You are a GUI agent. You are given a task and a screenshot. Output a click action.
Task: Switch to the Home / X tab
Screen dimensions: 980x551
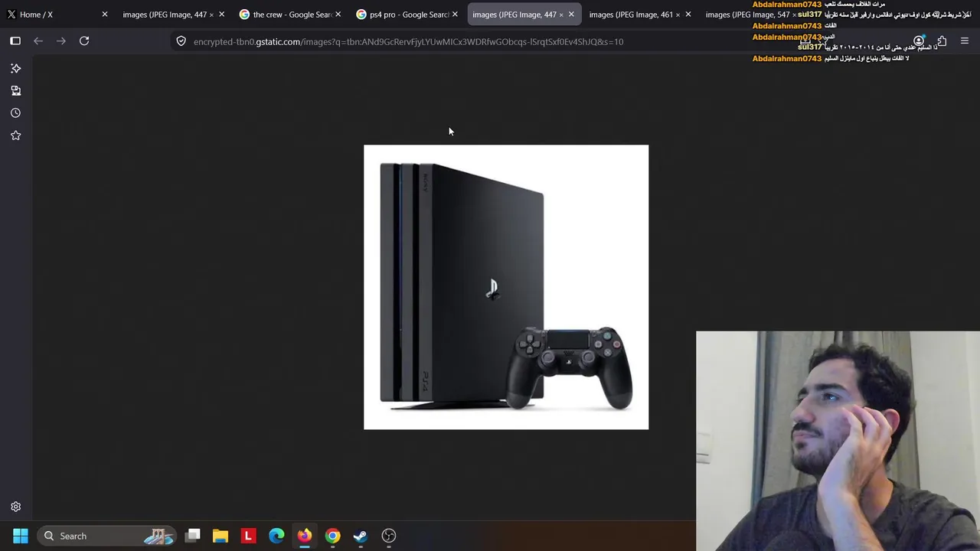click(x=57, y=15)
